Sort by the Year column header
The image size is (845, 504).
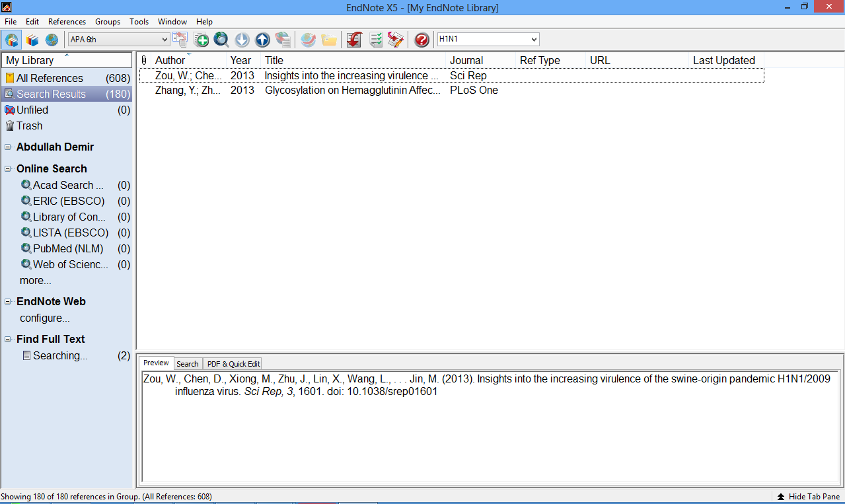pyautogui.click(x=244, y=60)
